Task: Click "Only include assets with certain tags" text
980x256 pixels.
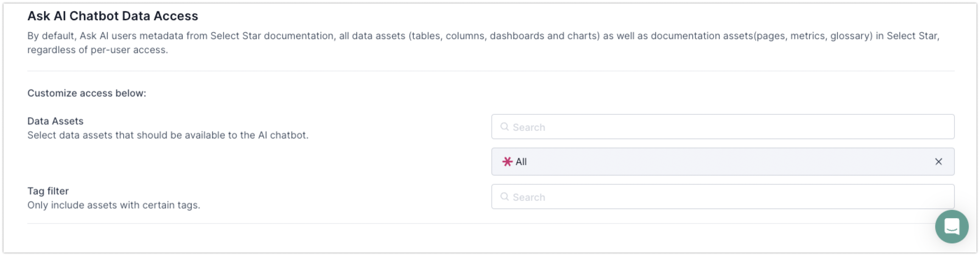Action: pos(114,205)
